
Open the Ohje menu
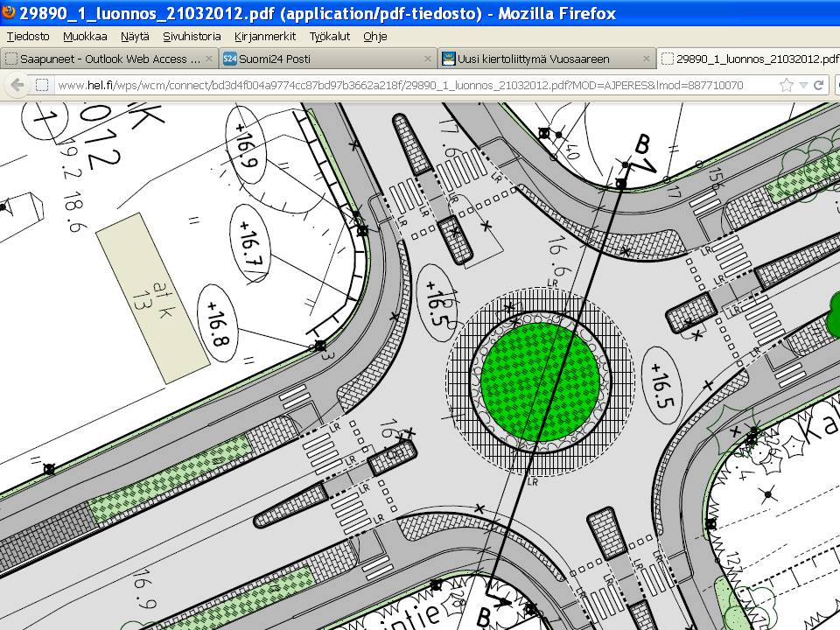point(375,37)
